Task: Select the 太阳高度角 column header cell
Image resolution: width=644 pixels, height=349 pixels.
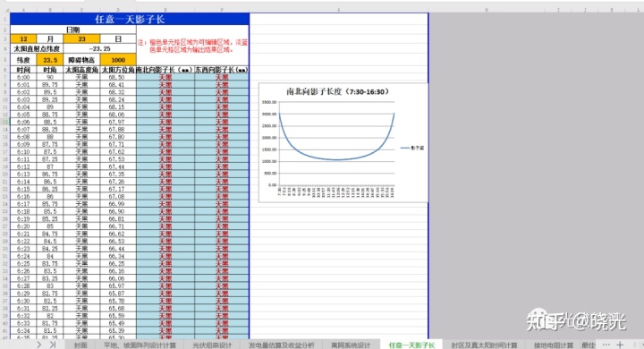Action: (81, 70)
